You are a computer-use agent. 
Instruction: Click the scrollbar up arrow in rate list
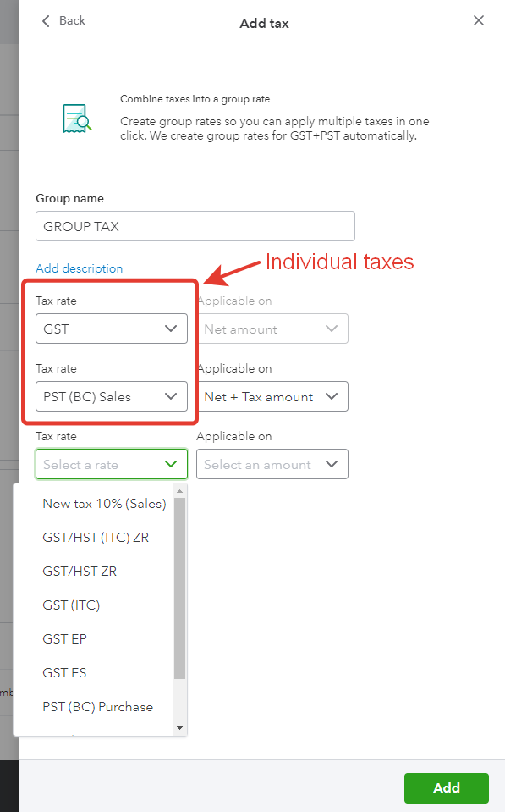[179, 491]
